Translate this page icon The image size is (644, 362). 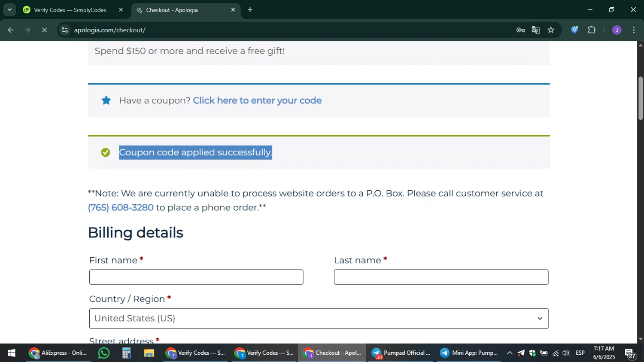pyautogui.click(x=536, y=30)
